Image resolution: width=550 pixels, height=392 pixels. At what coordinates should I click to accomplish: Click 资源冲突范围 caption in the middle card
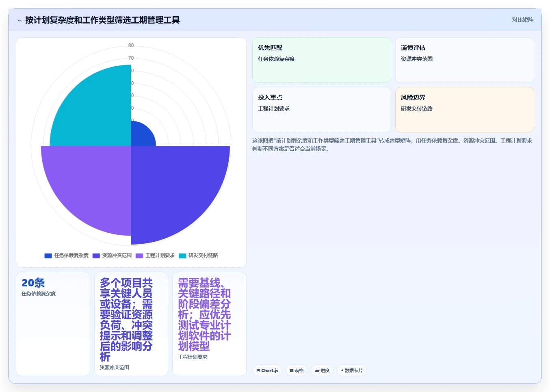click(115, 367)
